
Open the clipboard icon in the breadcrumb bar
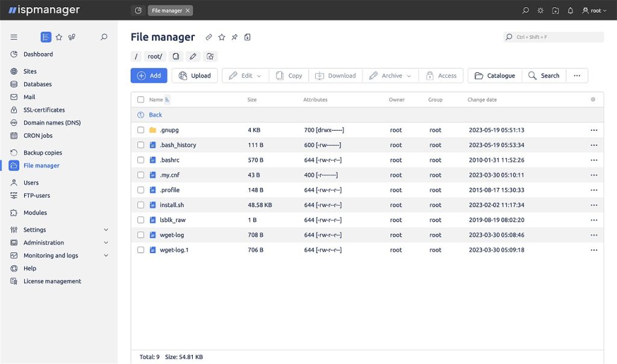175,55
